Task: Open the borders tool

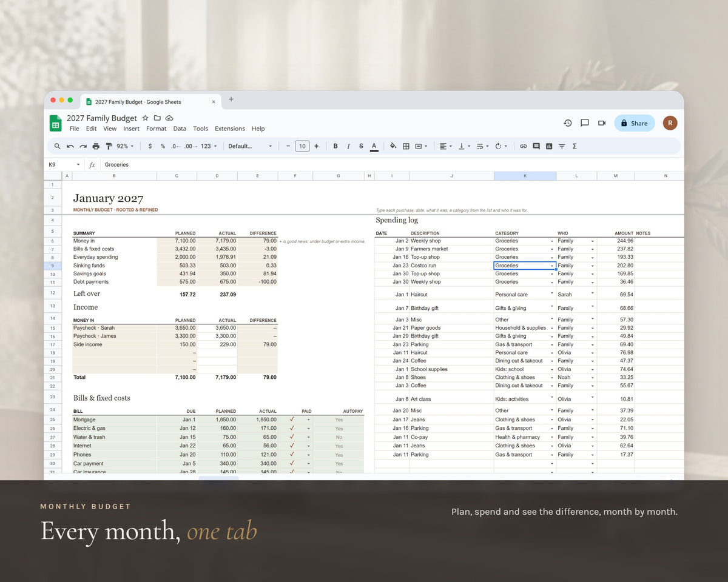Action: pyautogui.click(x=406, y=146)
